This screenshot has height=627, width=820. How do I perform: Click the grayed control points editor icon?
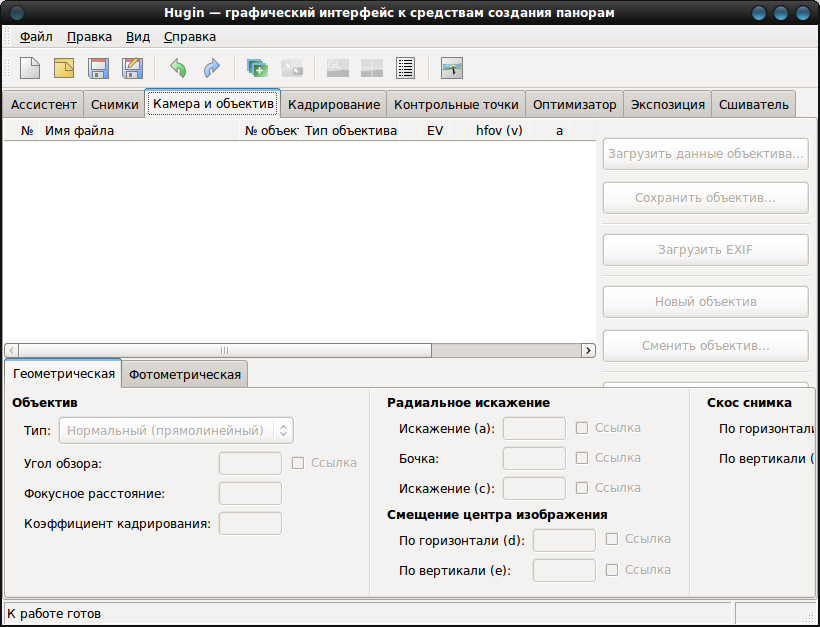click(292, 68)
